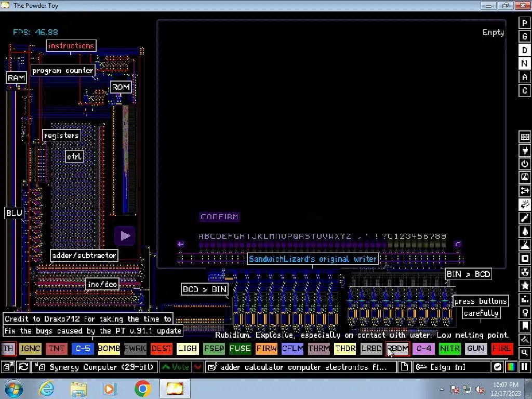
Task: Select the C-5 element
Action: click(83, 349)
